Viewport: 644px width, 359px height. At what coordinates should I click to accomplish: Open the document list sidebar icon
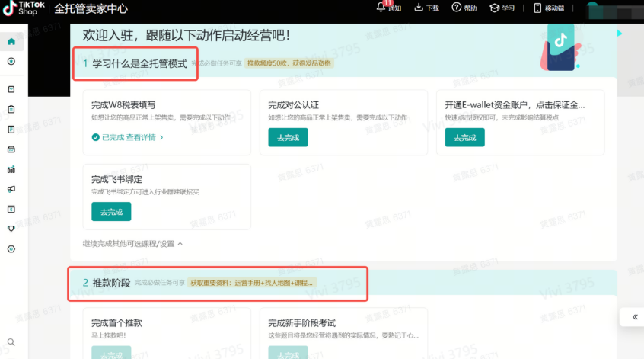(11, 130)
